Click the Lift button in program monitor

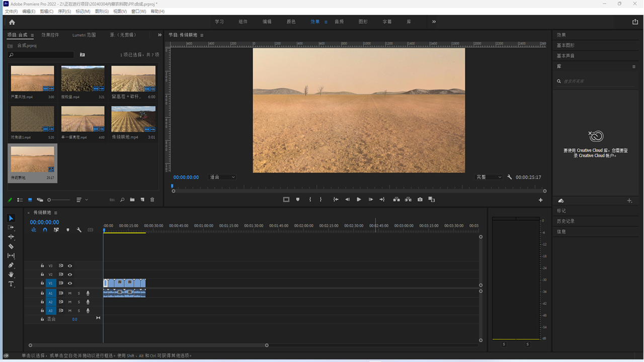(x=396, y=200)
